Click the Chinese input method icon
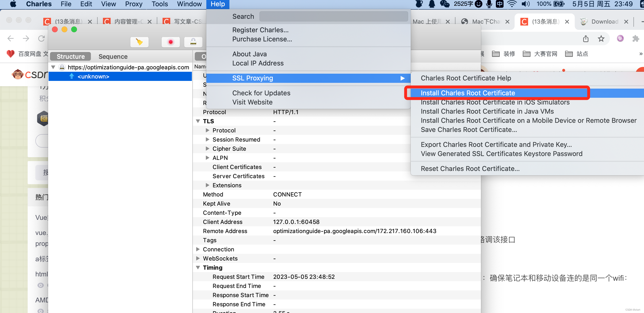Screen dimensions: 644x313 (499, 4)
